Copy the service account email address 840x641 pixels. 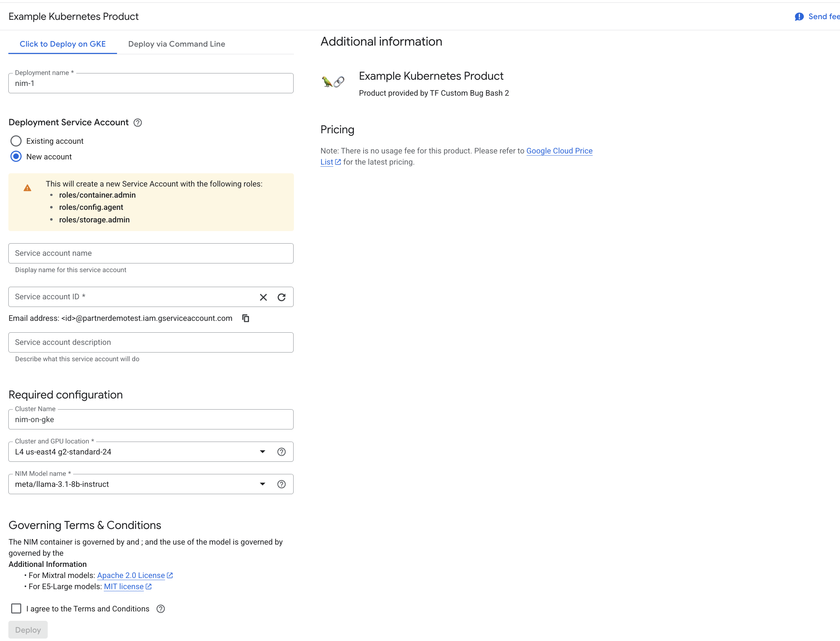click(246, 318)
